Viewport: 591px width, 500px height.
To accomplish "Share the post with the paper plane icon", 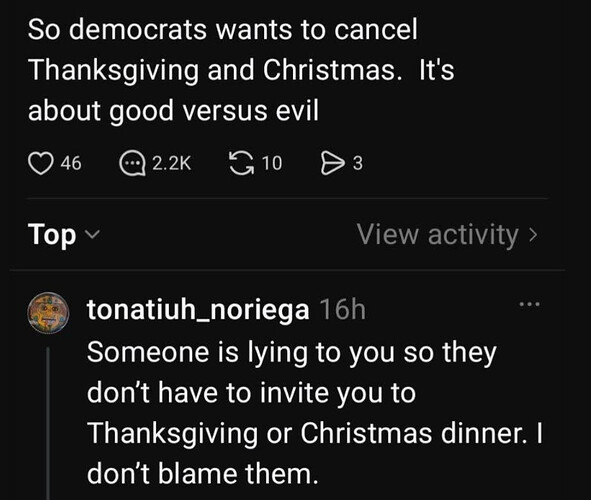I will point(332,163).
